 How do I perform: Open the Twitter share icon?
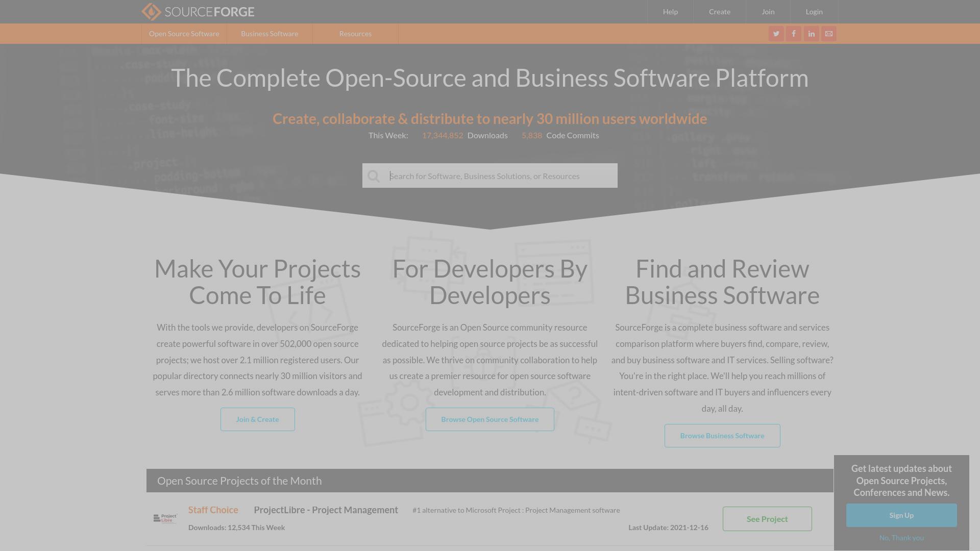[776, 34]
